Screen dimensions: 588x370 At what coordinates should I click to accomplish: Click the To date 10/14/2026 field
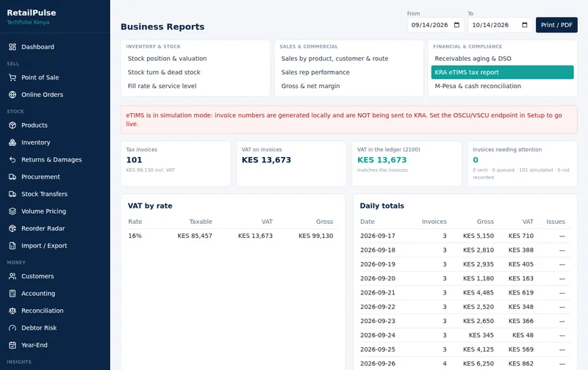pos(500,25)
